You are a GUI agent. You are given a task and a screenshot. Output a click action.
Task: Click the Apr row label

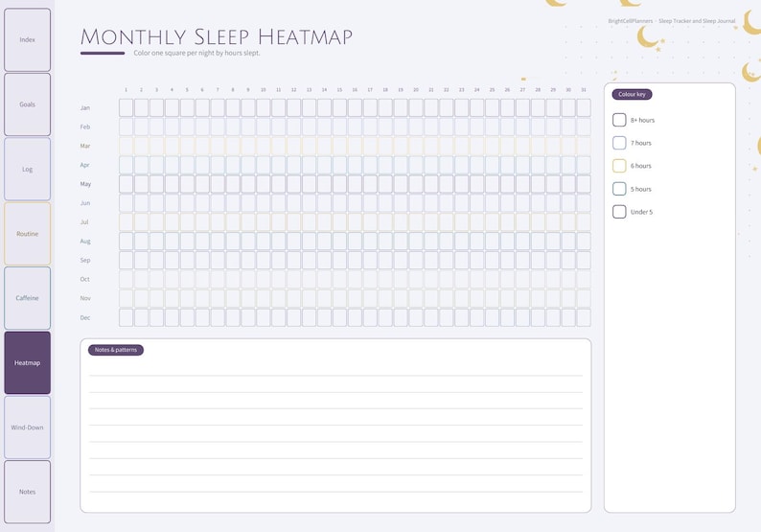[x=85, y=165]
